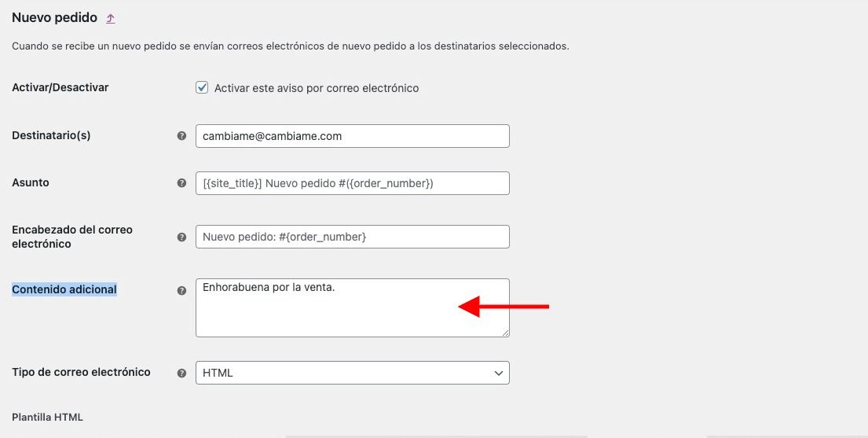Click the 'Tipo de correo electrónico' label
This screenshot has height=438, width=868.
pyautogui.click(x=81, y=372)
